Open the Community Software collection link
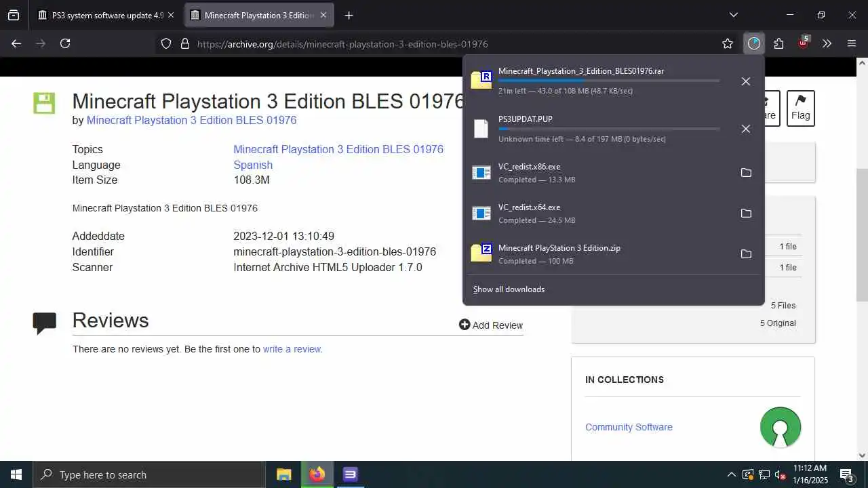 (x=629, y=427)
